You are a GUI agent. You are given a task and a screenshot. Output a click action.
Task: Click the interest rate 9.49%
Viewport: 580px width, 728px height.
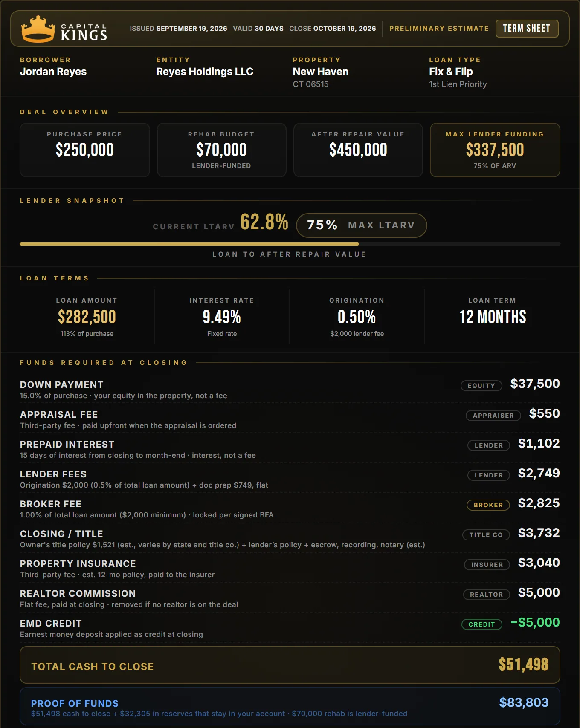click(222, 317)
